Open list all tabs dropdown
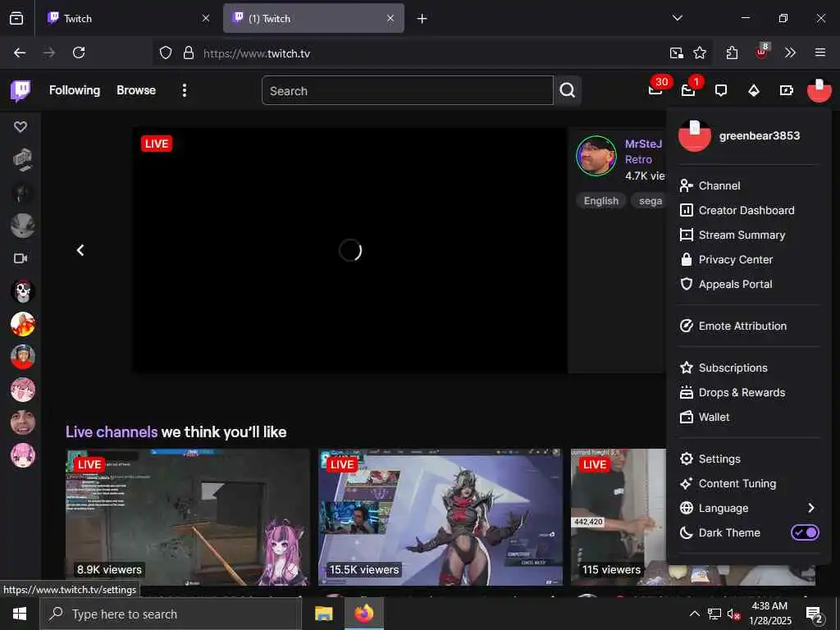 click(677, 18)
